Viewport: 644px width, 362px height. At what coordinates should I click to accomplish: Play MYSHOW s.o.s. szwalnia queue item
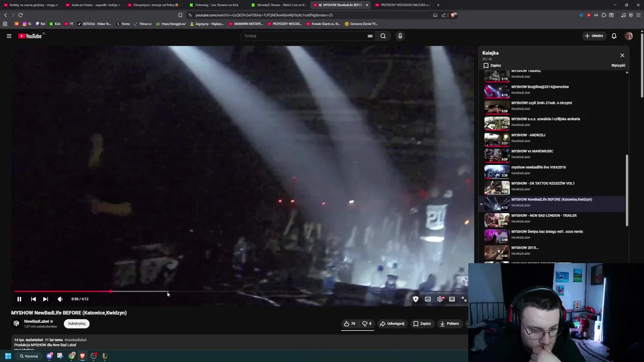553,122
